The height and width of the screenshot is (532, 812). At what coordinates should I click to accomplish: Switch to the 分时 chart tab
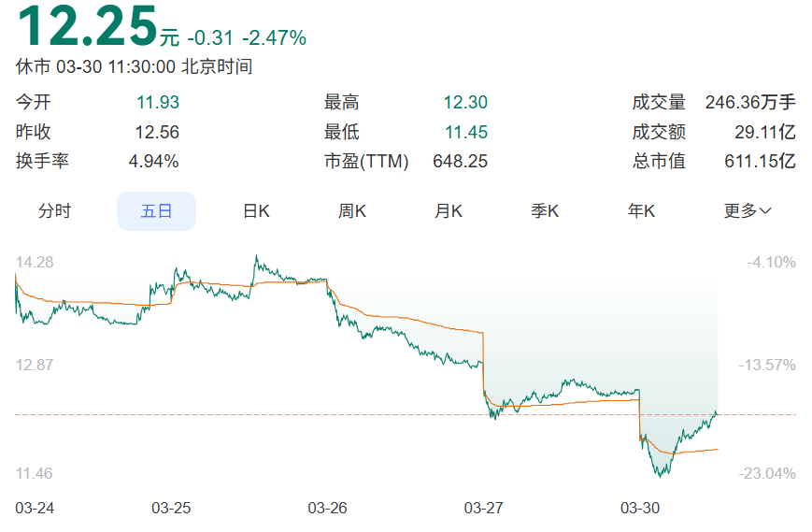point(54,211)
